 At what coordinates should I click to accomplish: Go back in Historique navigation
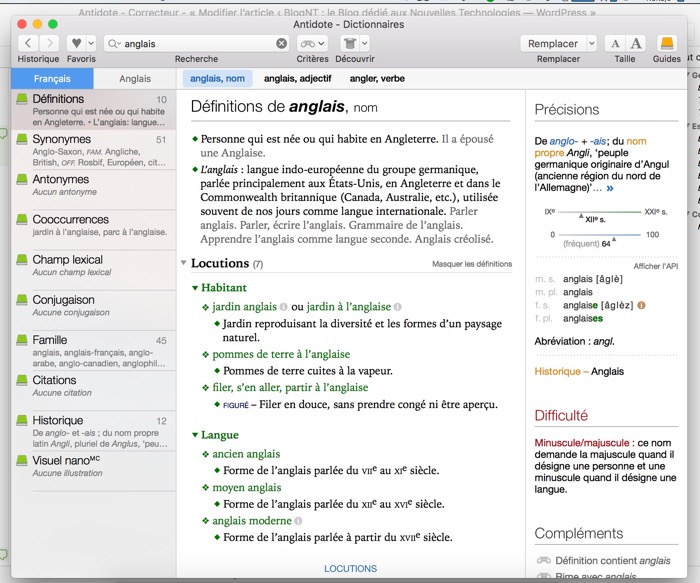point(27,43)
